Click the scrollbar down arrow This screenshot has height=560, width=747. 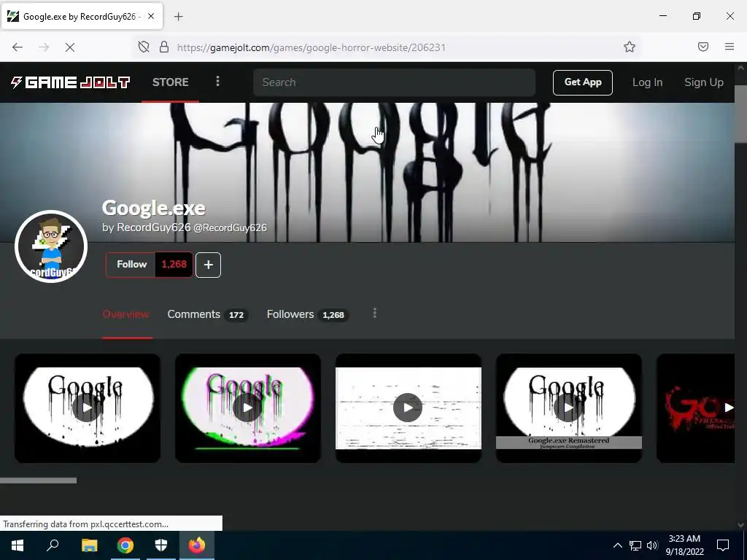tap(740, 525)
